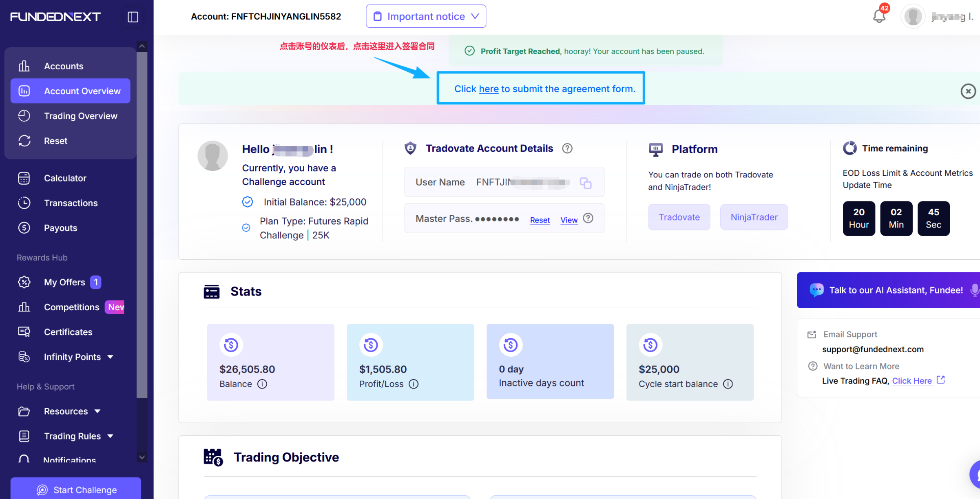This screenshot has height=499, width=980.
Task: Click the Accounts bar chart icon
Action: tap(24, 66)
